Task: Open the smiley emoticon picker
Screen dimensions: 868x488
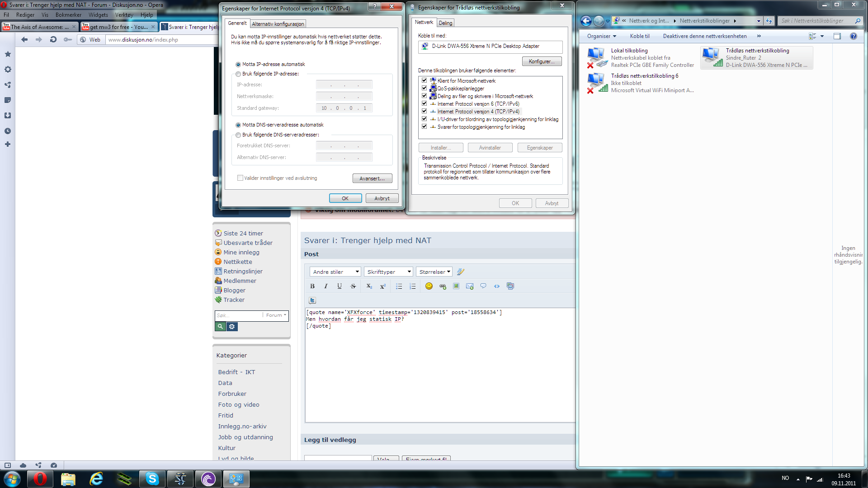Action: (429, 286)
